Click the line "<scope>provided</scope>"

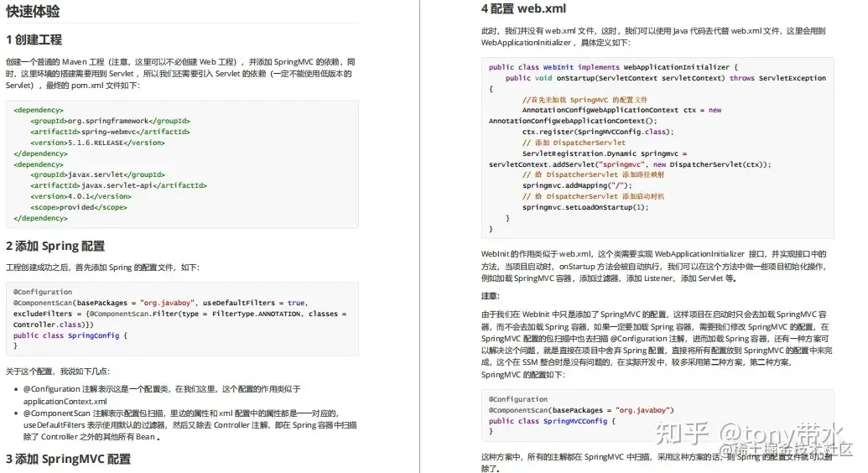[x=79, y=207]
